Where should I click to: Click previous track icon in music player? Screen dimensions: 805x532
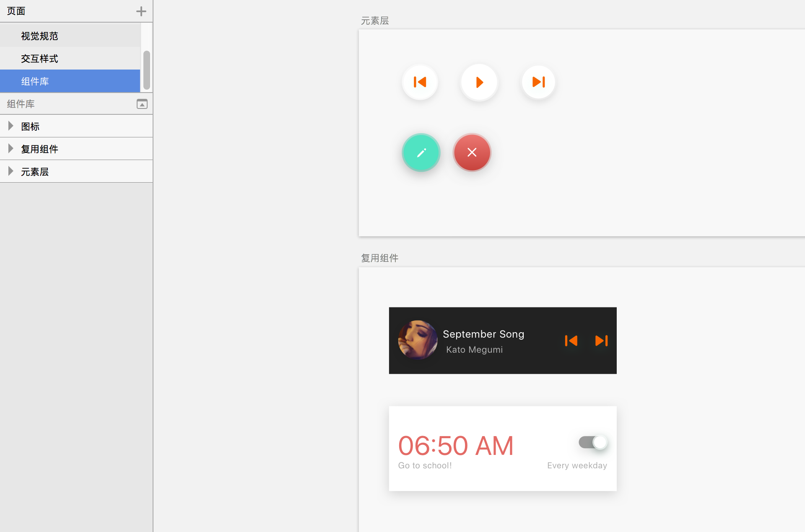[571, 341]
